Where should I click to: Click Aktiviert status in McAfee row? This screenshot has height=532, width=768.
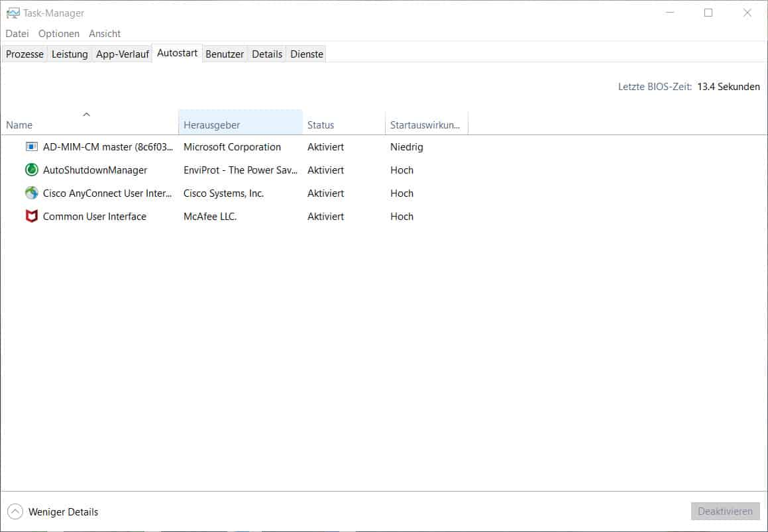pos(326,216)
